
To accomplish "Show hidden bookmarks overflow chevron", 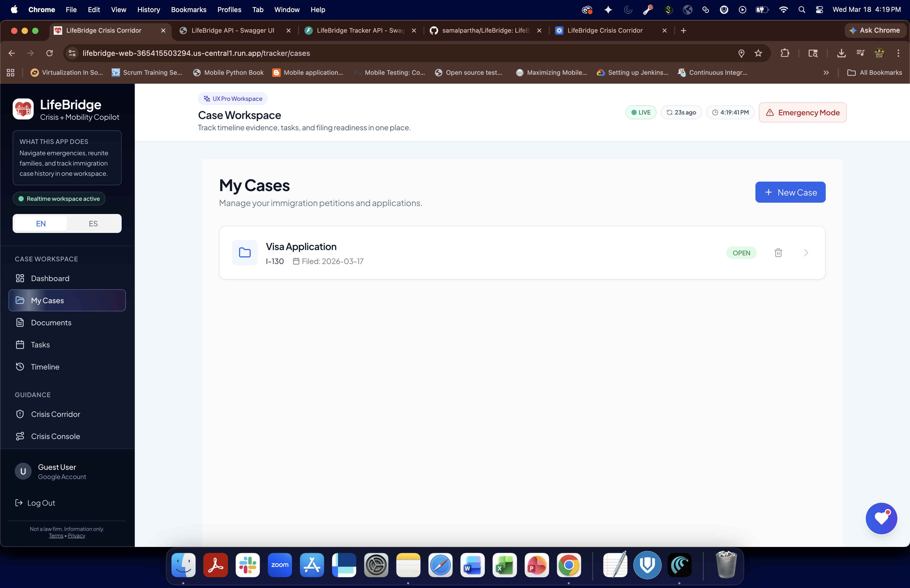I will click(826, 73).
